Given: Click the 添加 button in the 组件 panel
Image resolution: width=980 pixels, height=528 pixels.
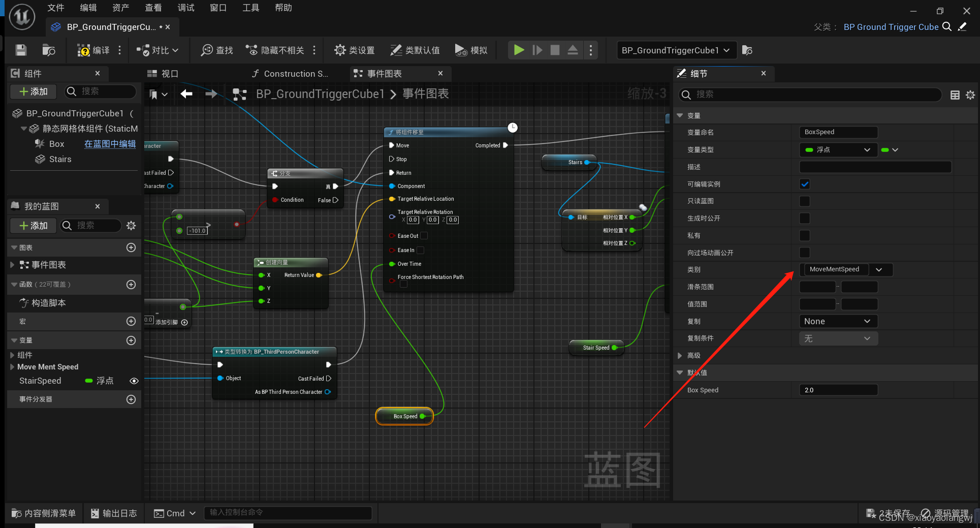Looking at the screenshot, I should coord(33,91).
